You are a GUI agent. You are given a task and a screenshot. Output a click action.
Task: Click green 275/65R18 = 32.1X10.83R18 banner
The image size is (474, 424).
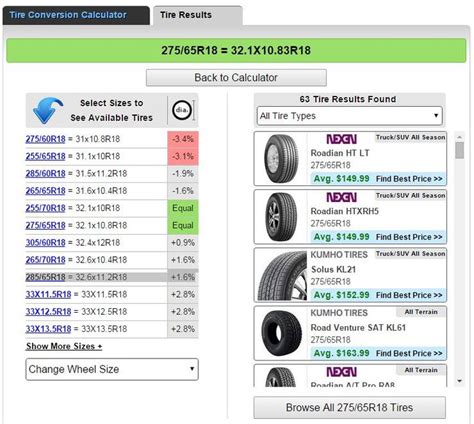pyautogui.click(x=236, y=51)
